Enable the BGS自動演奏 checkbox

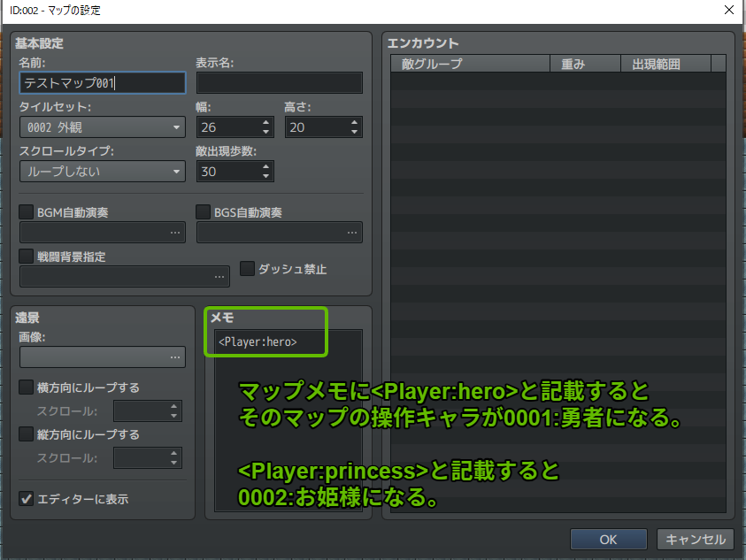(x=203, y=211)
